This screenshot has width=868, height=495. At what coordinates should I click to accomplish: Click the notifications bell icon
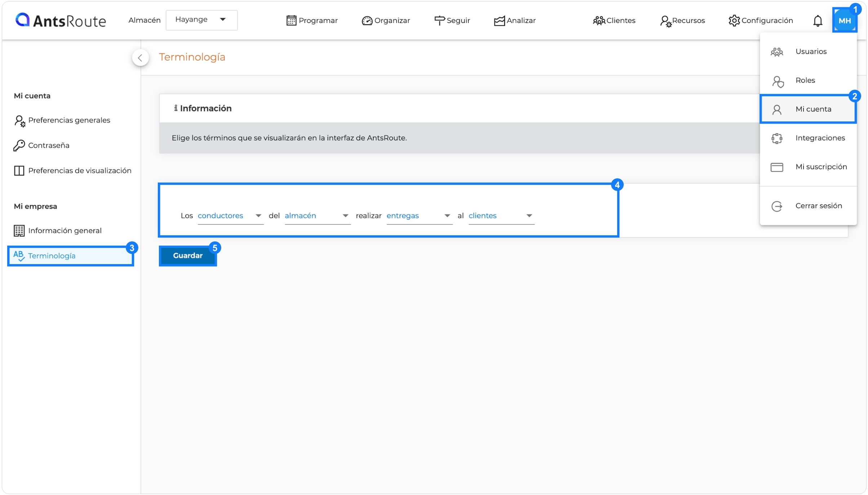(818, 21)
